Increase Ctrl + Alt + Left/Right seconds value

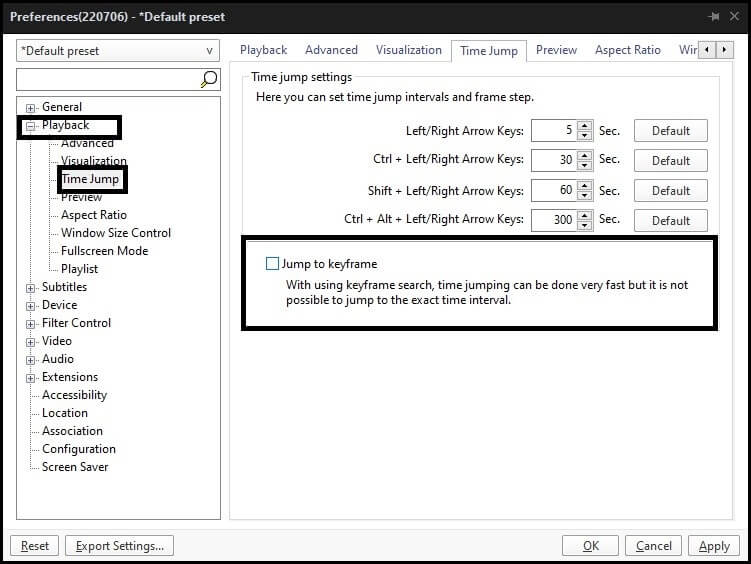(x=584, y=215)
